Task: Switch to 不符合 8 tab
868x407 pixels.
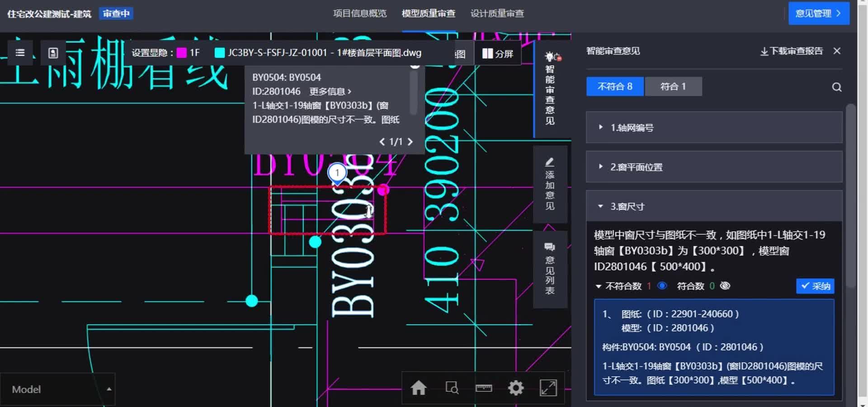Action: [x=615, y=86]
